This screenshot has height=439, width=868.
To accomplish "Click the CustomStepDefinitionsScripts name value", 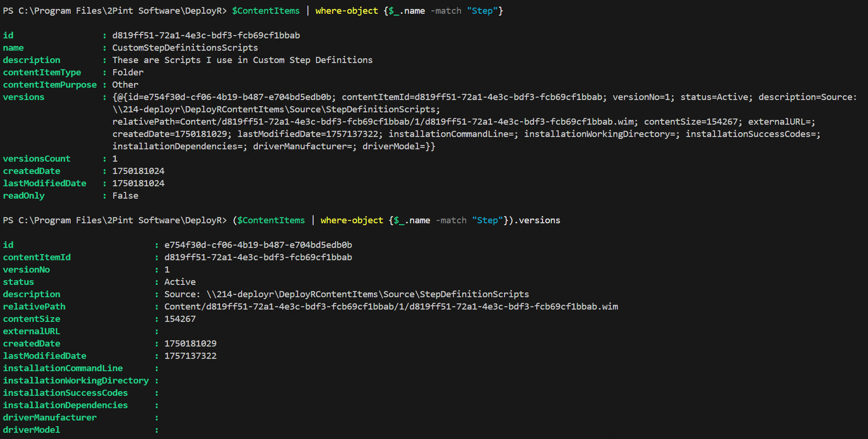I will [x=185, y=48].
